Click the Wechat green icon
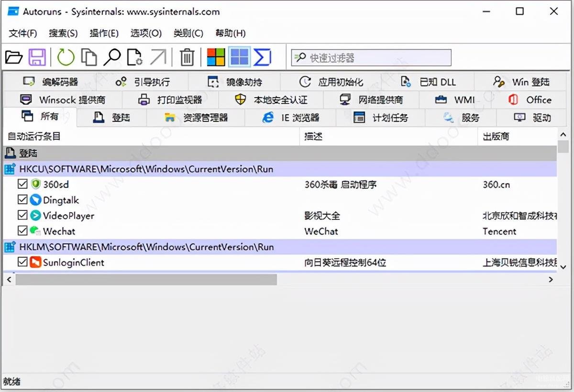574x392 pixels. tap(35, 231)
